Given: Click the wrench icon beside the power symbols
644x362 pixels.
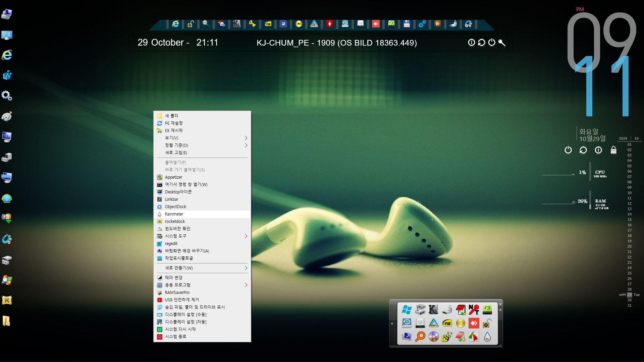Looking at the screenshot, I should (502, 43).
